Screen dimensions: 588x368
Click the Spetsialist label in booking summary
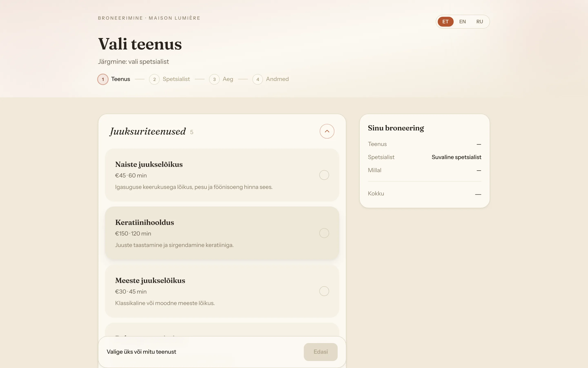[381, 157]
